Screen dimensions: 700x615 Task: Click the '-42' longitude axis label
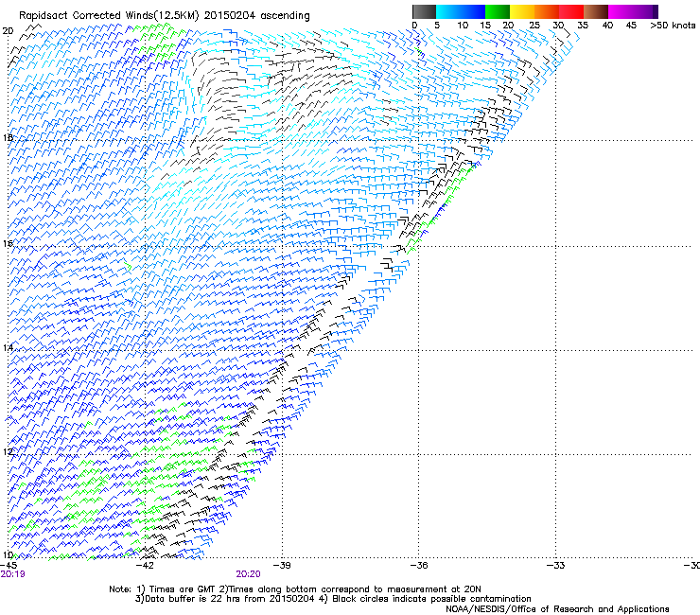[x=145, y=566]
